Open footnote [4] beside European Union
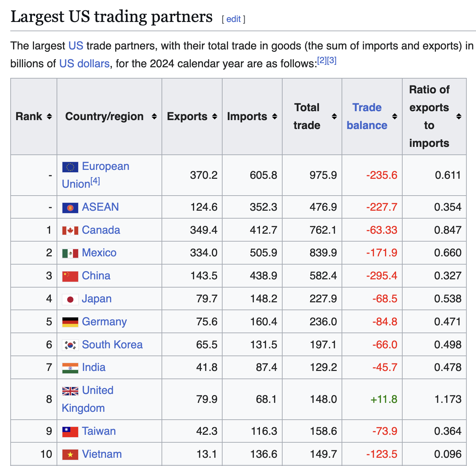This screenshot has width=476, height=466. 95,181
